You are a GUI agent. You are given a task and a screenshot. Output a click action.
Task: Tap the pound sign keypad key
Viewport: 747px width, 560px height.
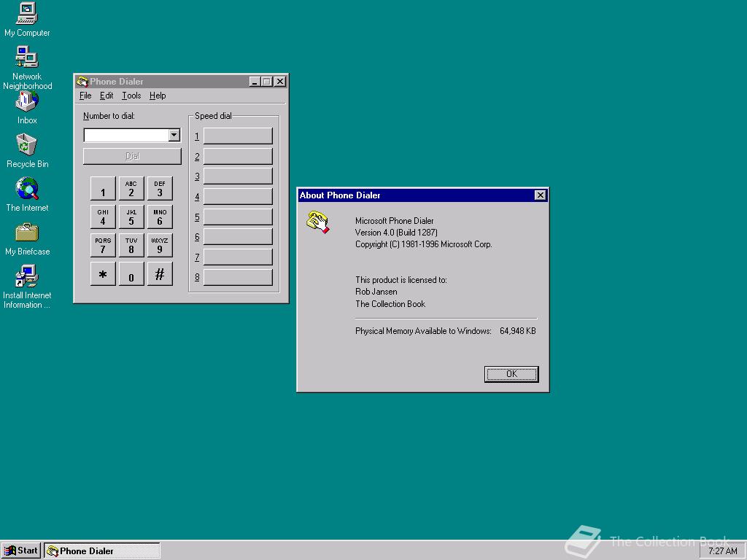point(160,274)
